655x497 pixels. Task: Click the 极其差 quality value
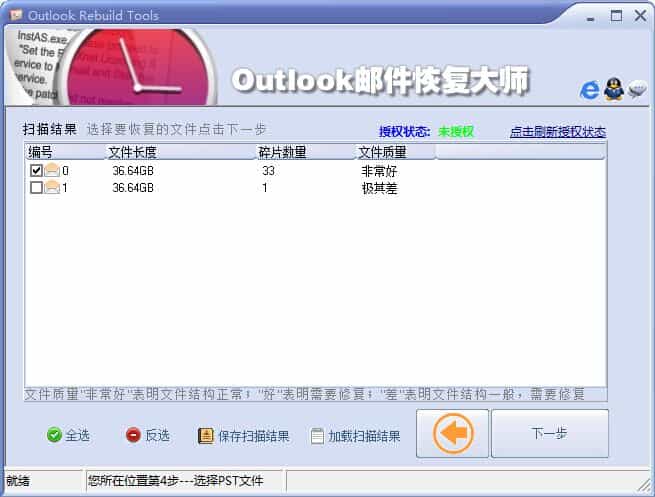click(379, 188)
